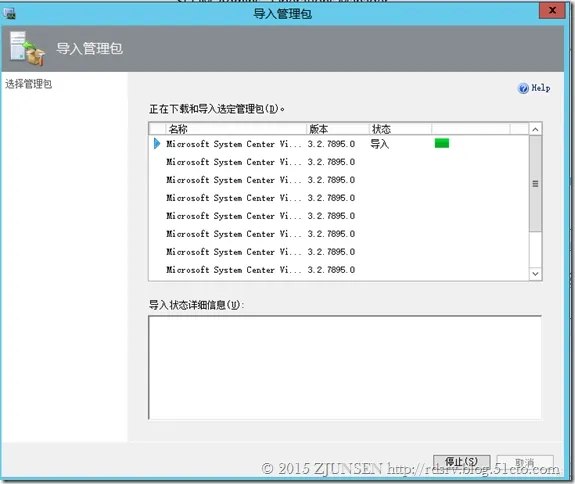The width and height of the screenshot is (575, 484).
Task: Click the scrollbar up arrow in list
Action: coord(535,129)
